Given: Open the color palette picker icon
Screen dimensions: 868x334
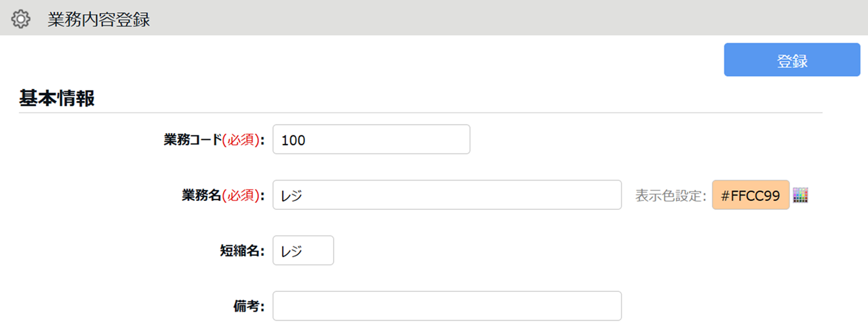Looking at the screenshot, I should pyautogui.click(x=801, y=196).
